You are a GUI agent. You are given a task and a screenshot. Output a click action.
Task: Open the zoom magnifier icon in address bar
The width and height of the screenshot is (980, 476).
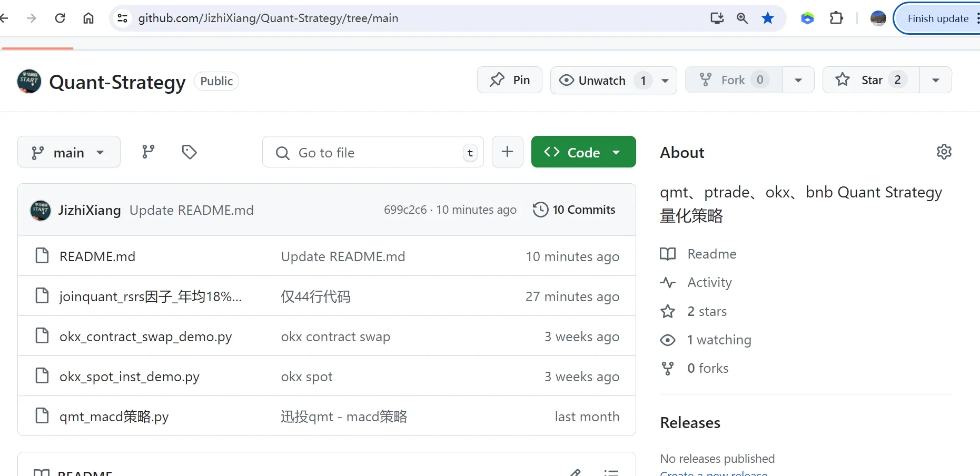click(743, 18)
